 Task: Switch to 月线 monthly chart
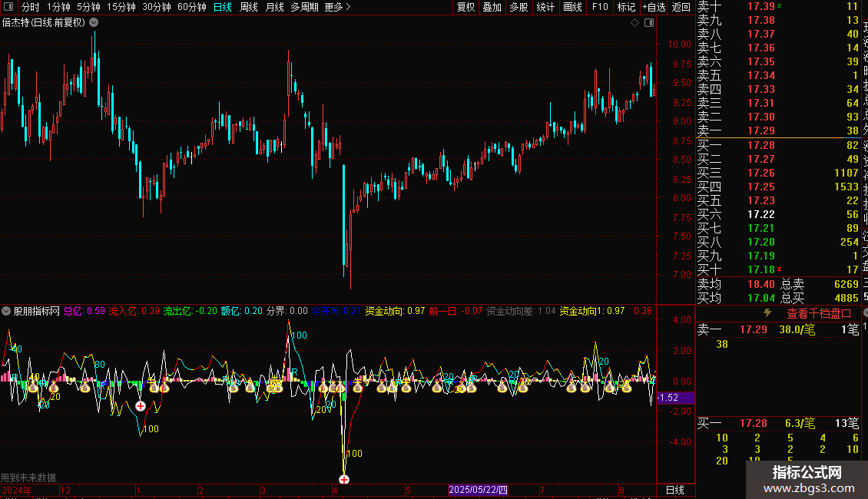click(274, 7)
